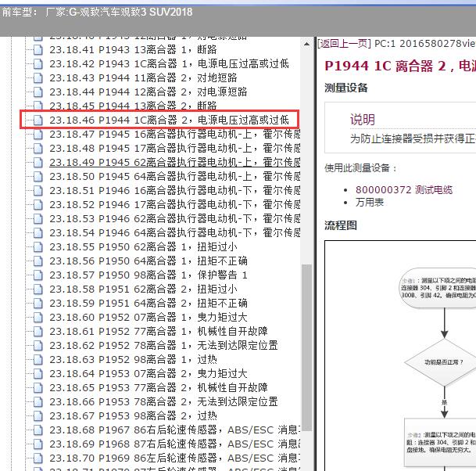Click document icon of 23.18.54 P1946 64 row
Screen dimensions: 476x471
tap(38, 232)
